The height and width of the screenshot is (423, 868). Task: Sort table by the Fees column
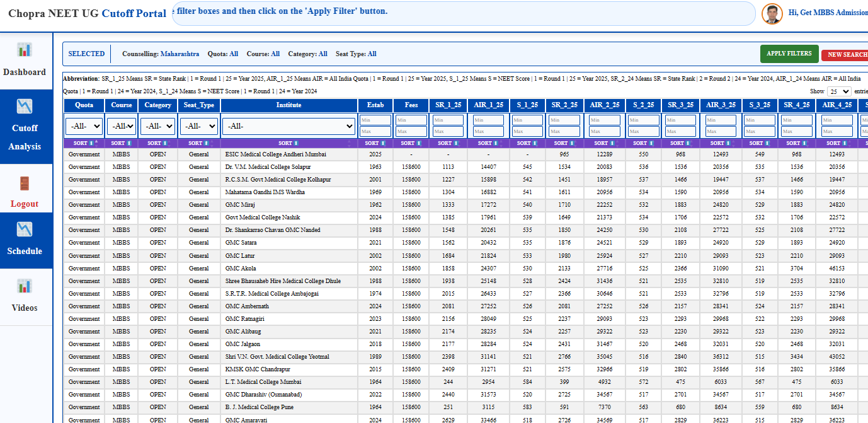[x=411, y=144]
